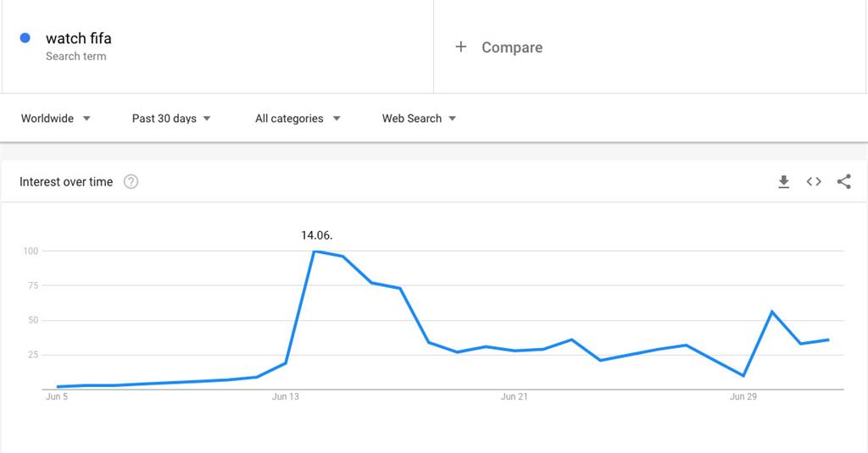Click the Jun 13 axis label
Image resolution: width=868 pixels, height=453 pixels.
pos(286,396)
